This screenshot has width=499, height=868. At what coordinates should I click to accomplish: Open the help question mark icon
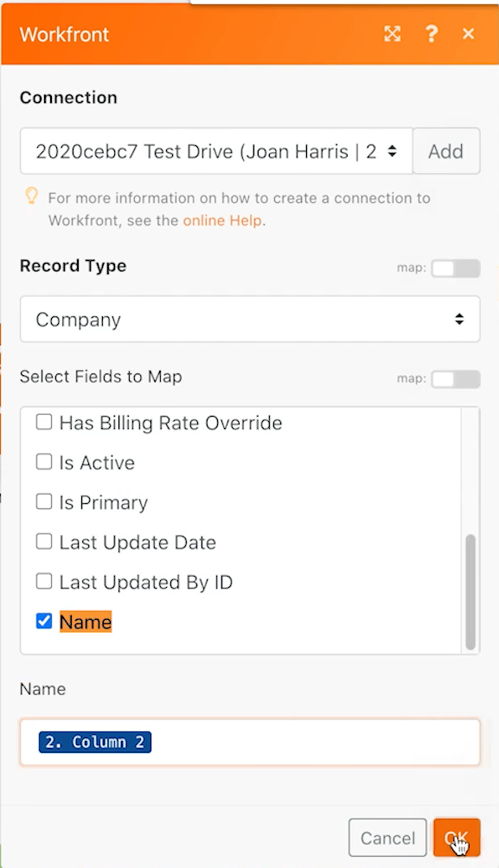[x=432, y=34]
